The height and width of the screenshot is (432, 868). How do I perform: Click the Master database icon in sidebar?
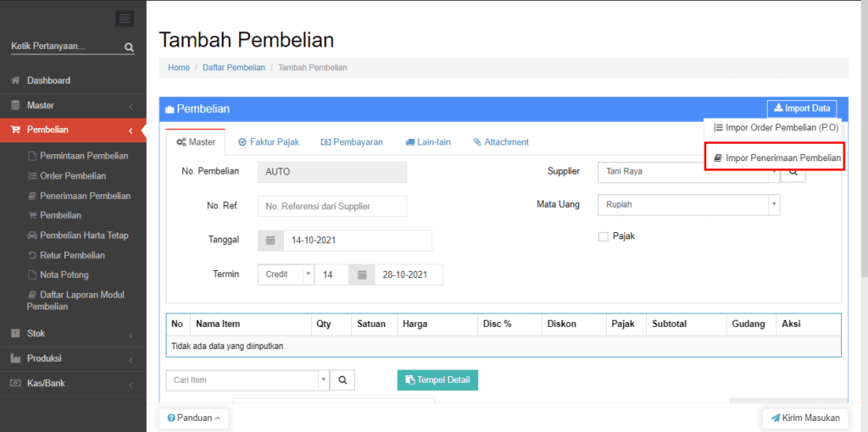[x=15, y=105]
